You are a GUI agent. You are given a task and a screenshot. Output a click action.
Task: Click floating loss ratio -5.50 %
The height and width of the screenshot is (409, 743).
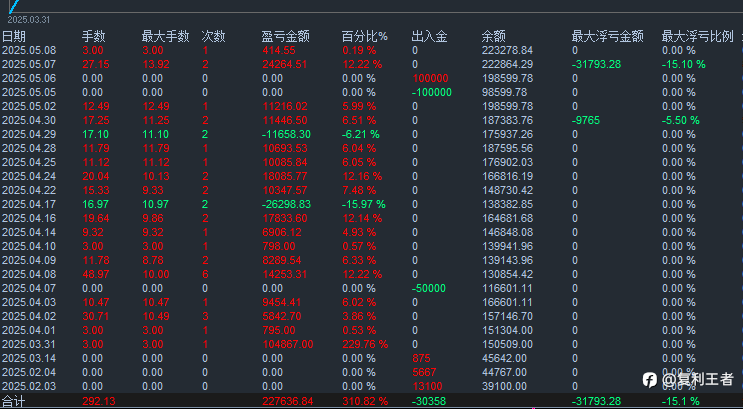click(680, 120)
